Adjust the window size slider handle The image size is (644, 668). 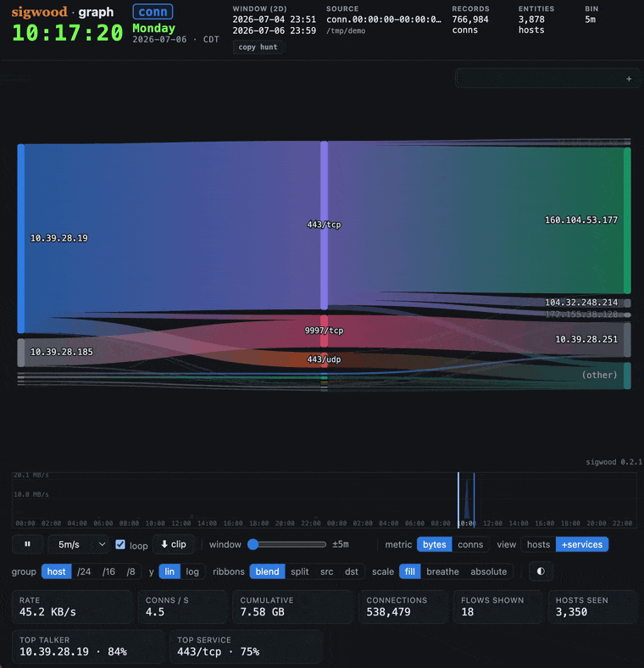click(x=253, y=544)
